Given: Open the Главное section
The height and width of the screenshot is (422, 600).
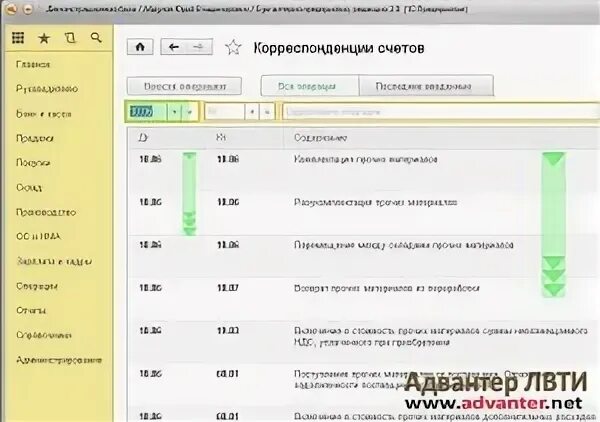Looking at the screenshot, I should [x=33, y=64].
